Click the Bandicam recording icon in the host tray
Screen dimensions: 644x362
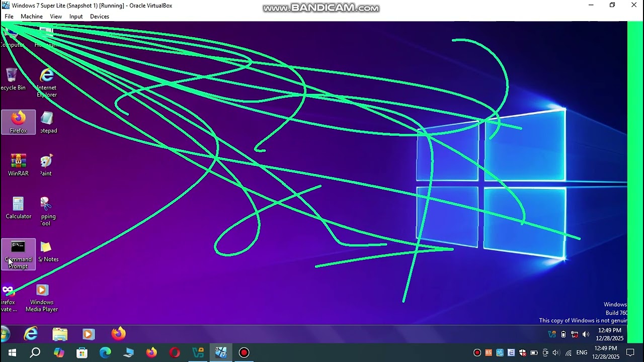coord(477,352)
